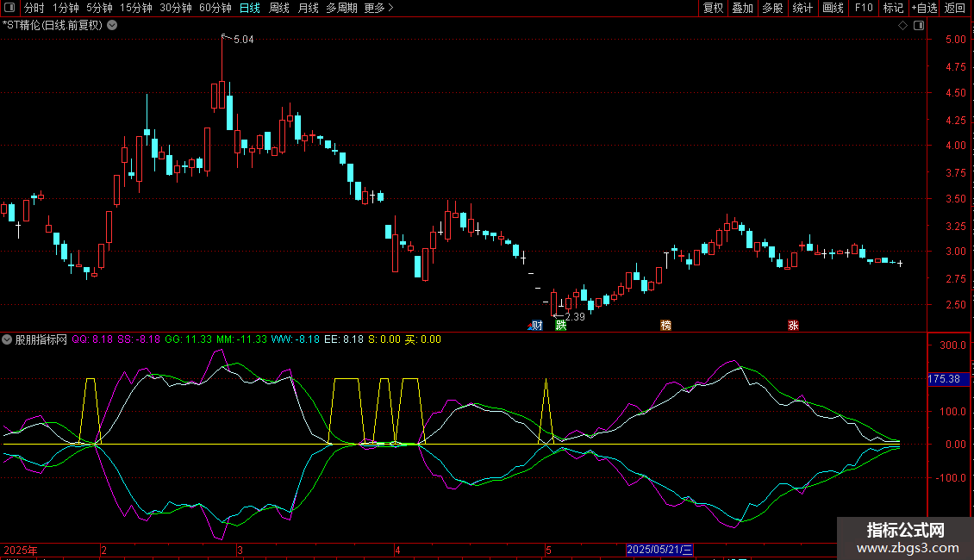This screenshot has height=560, width=974.
Task: Select the 60分钟 period tab
Action: pyautogui.click(x=215, y=8)
